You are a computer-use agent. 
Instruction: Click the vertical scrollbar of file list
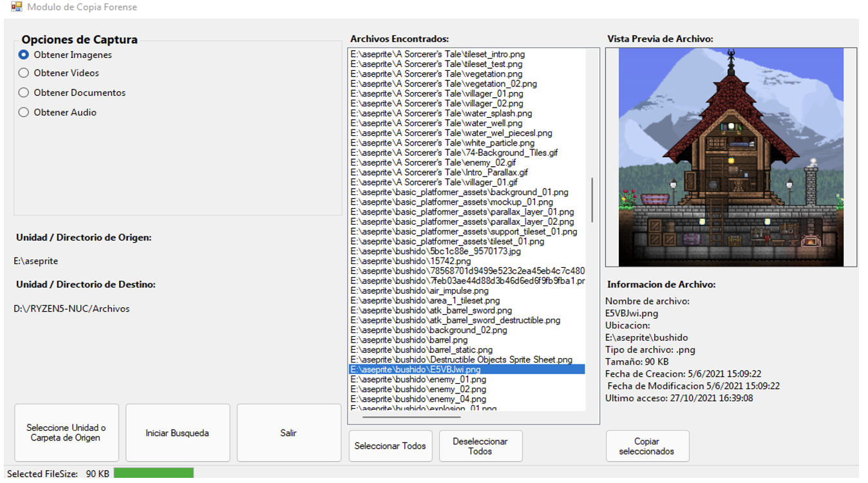tap(592, 200)
